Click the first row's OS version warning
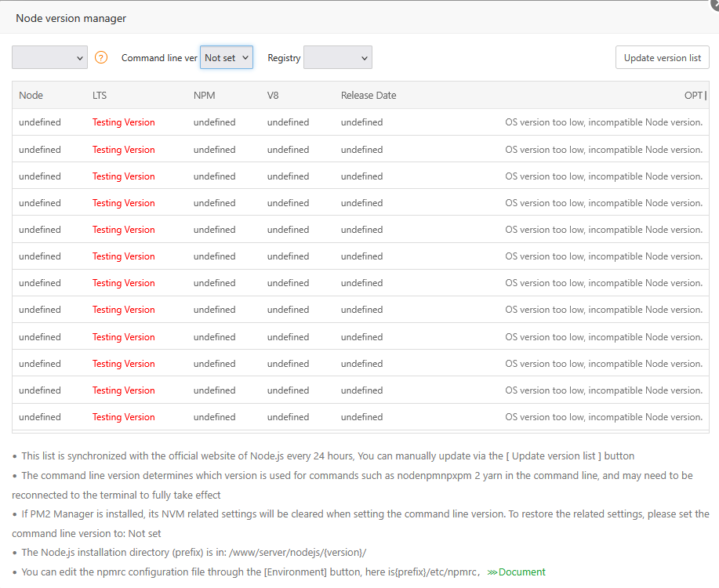 point(604,122)
